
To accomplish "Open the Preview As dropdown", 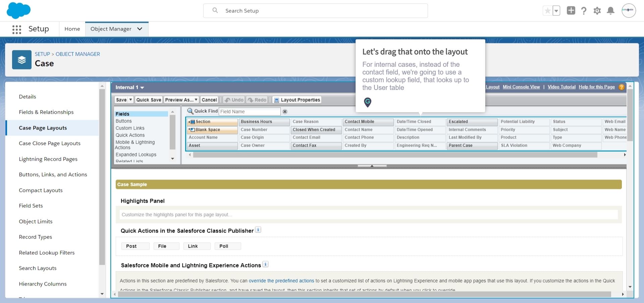I will pyautogui.click(x=181, y=100).
